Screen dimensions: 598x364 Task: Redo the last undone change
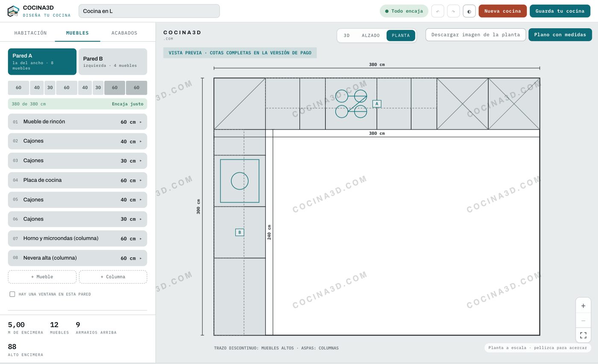tap(453, 11)
